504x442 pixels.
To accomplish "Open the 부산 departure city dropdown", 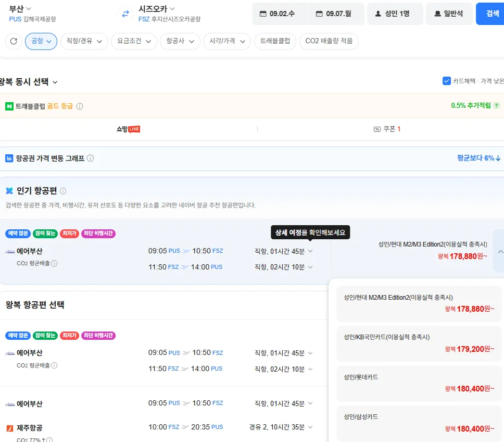I will click(x=20, y=9).
